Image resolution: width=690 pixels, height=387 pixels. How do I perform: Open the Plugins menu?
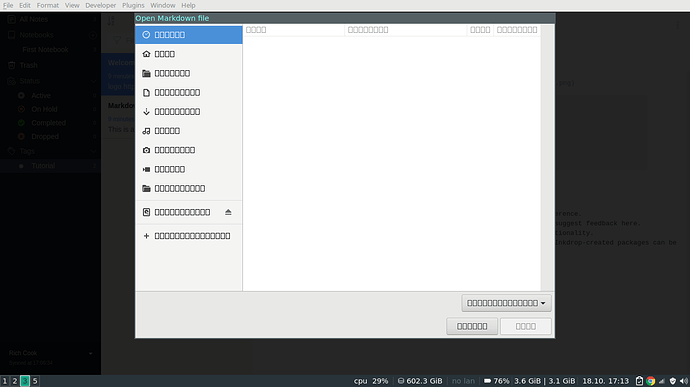133,5
